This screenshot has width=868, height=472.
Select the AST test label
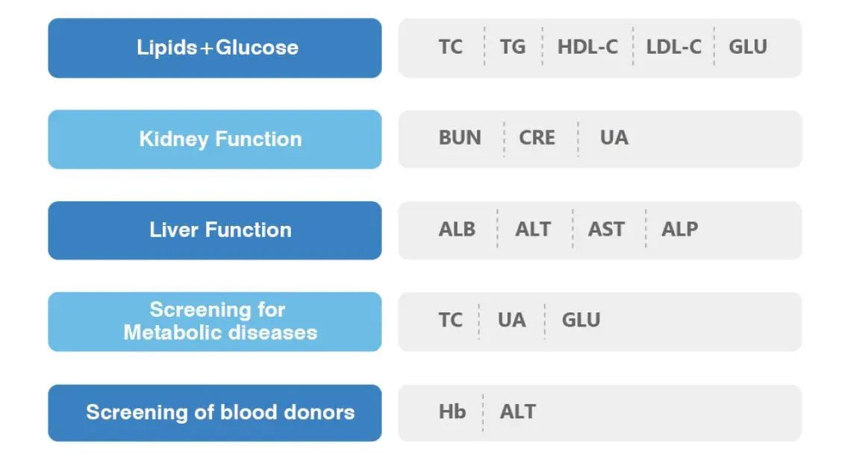coord(606,230)
